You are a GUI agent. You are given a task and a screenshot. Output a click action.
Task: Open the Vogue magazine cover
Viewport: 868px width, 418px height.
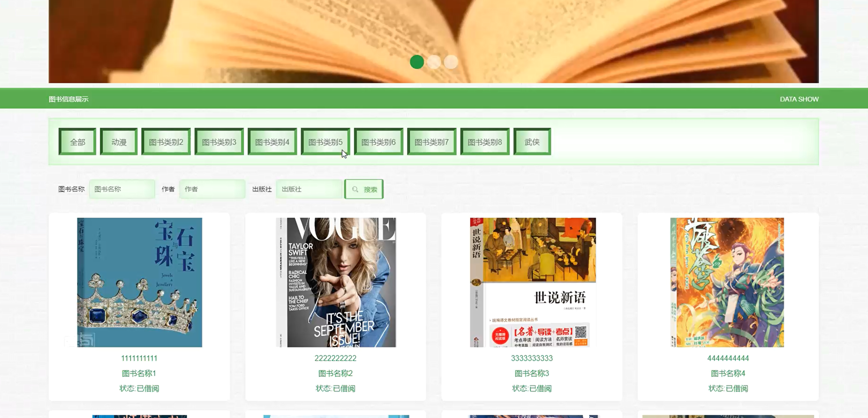pos(336,282)
